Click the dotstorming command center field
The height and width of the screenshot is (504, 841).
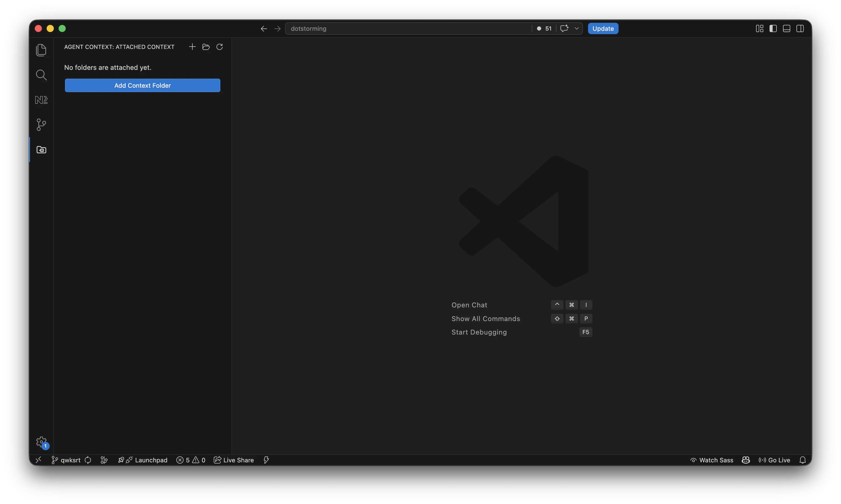[x=408, y=28]
